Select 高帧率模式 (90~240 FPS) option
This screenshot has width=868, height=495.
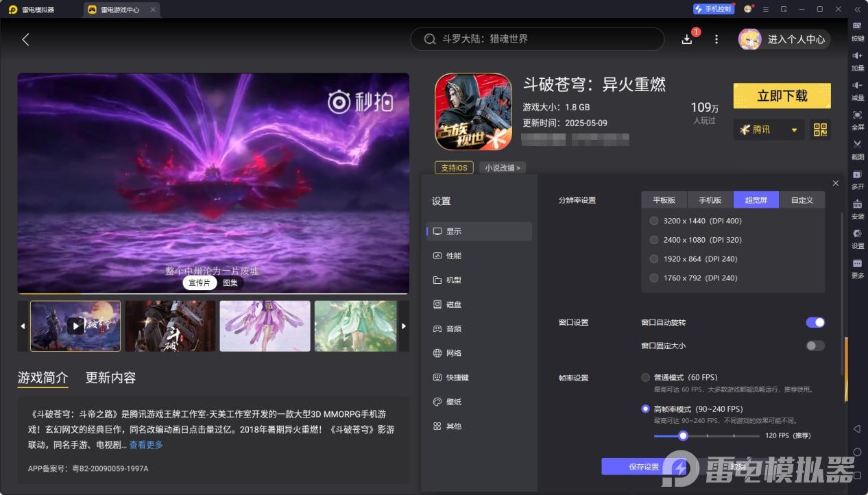645,409
